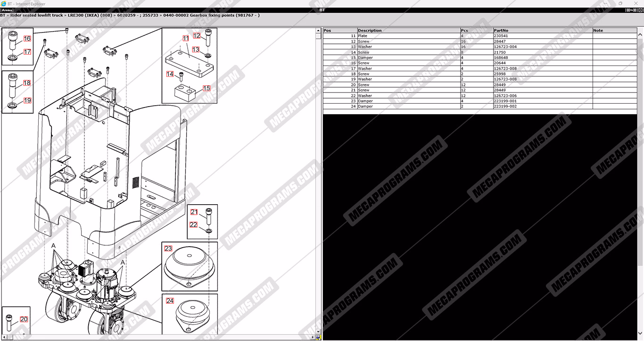
Task: Click the X icon in the black Arena bar
Action: point(641,10)
